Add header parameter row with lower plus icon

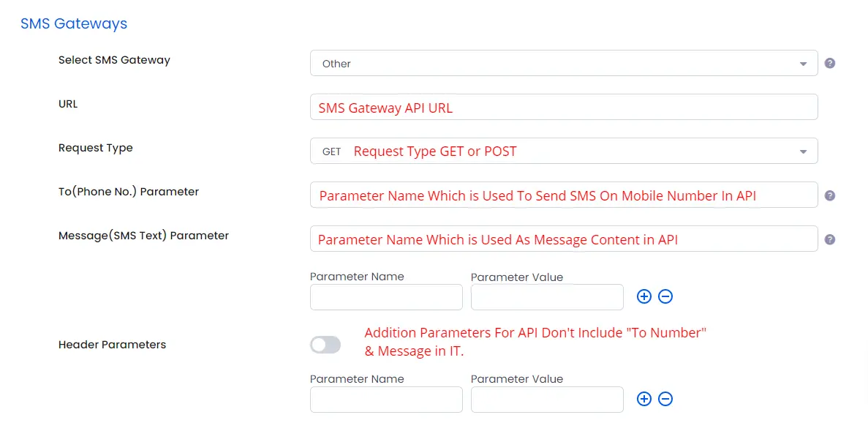(x=644, y=399)
